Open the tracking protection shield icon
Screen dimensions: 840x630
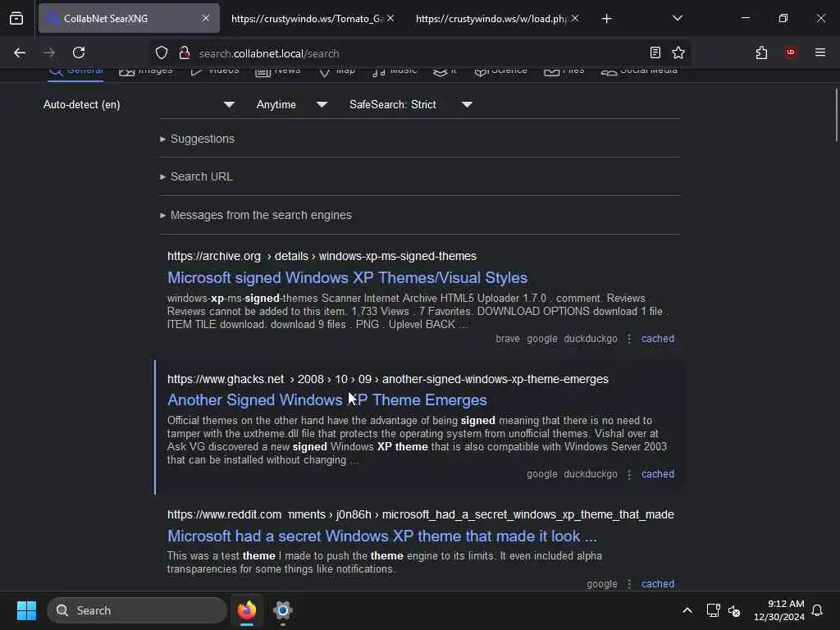point(162,53)
